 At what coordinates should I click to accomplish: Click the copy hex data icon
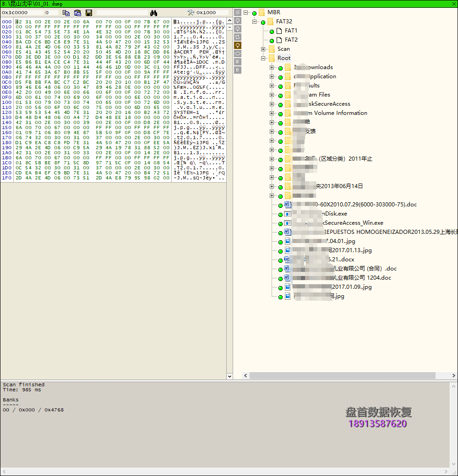click(x=66, y=13)
